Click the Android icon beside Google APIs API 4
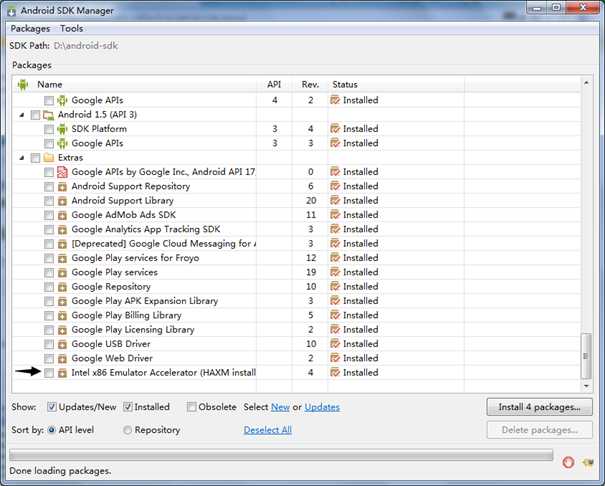The image size is (605, 486). point(62,100)
